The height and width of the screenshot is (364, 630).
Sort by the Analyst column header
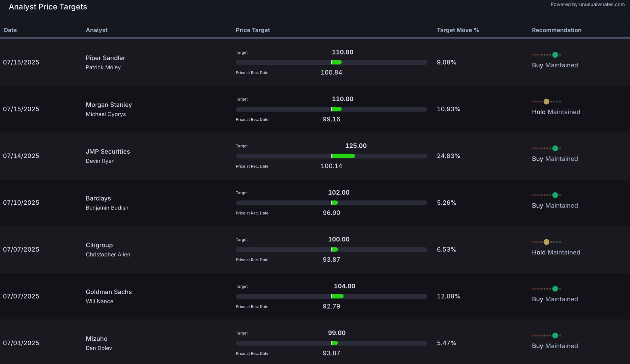tap(97, 30)
